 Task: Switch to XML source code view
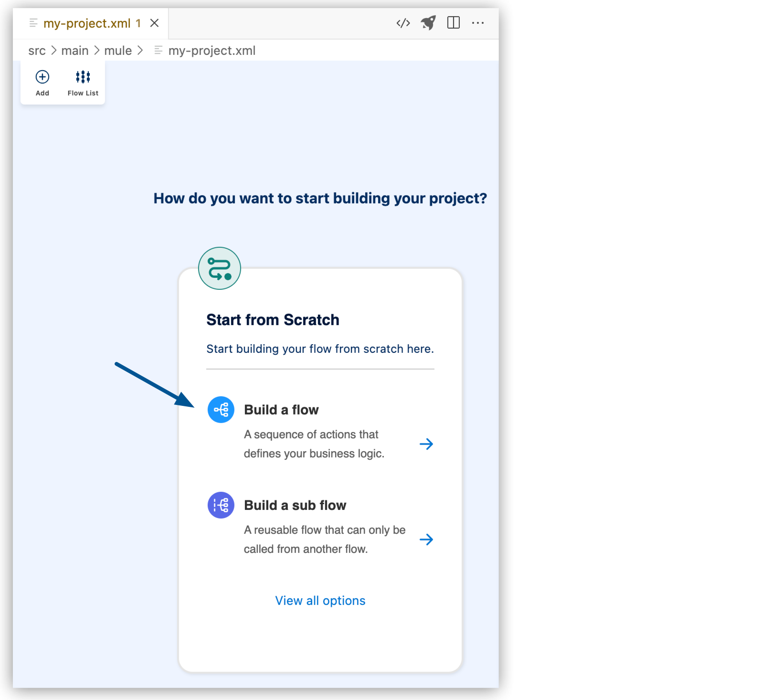tap(403, 23)
